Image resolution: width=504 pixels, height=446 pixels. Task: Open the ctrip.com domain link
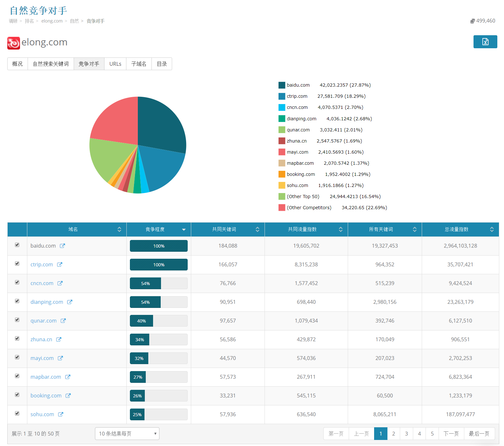42,264
